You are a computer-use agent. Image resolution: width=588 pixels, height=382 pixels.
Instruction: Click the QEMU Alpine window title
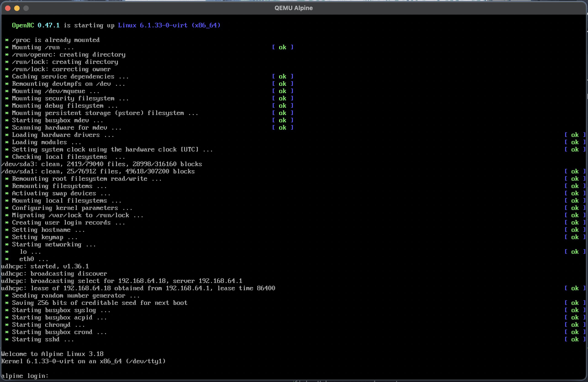point(294,8)
